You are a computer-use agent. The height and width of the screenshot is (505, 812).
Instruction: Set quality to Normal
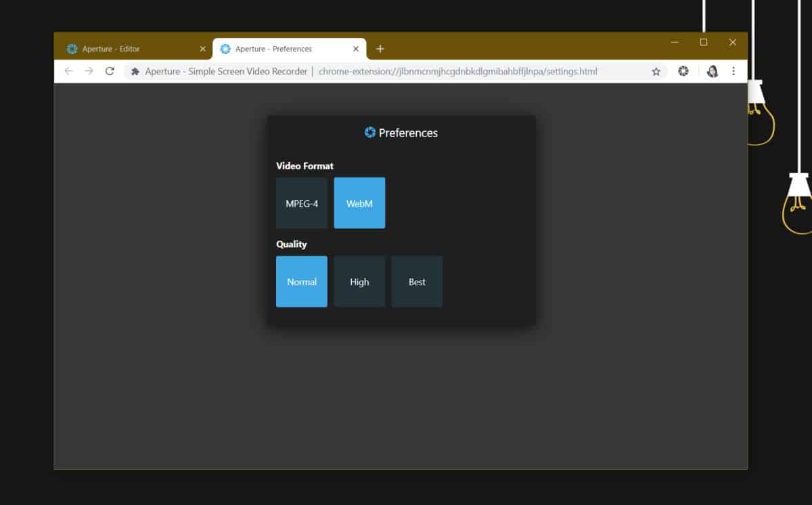pos(302,281)
